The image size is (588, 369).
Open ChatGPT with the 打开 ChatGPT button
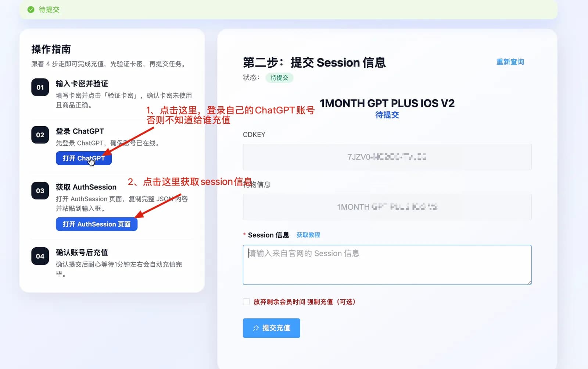[x=84, y=158]
